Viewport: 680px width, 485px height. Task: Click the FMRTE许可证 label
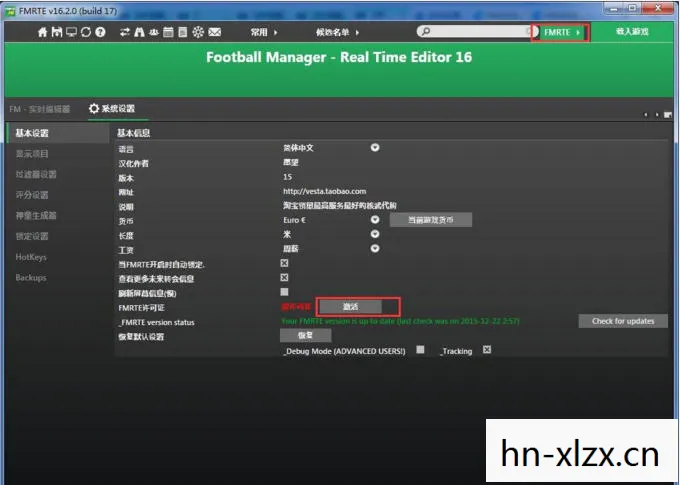click(x=141, y=308)
